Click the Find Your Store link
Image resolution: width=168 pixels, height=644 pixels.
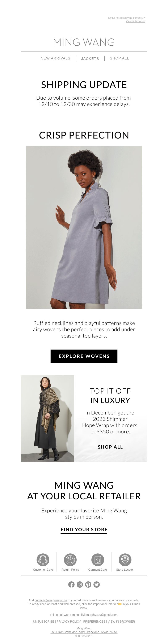pyautogui.click(x=84, y=529)
